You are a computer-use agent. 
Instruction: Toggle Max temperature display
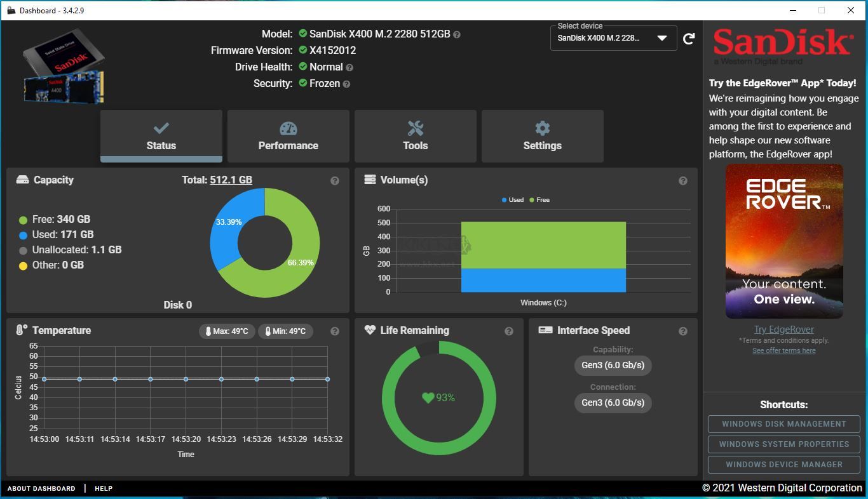point(227,331)
